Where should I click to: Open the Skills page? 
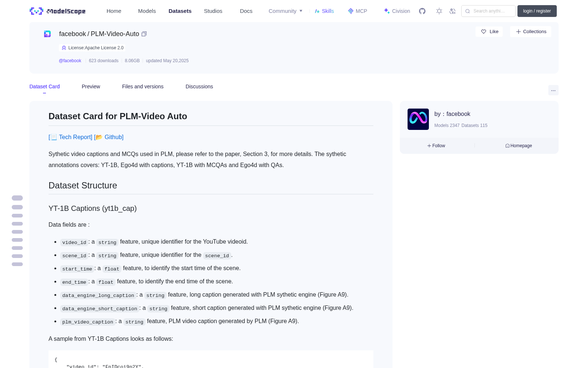click(324, 11)
